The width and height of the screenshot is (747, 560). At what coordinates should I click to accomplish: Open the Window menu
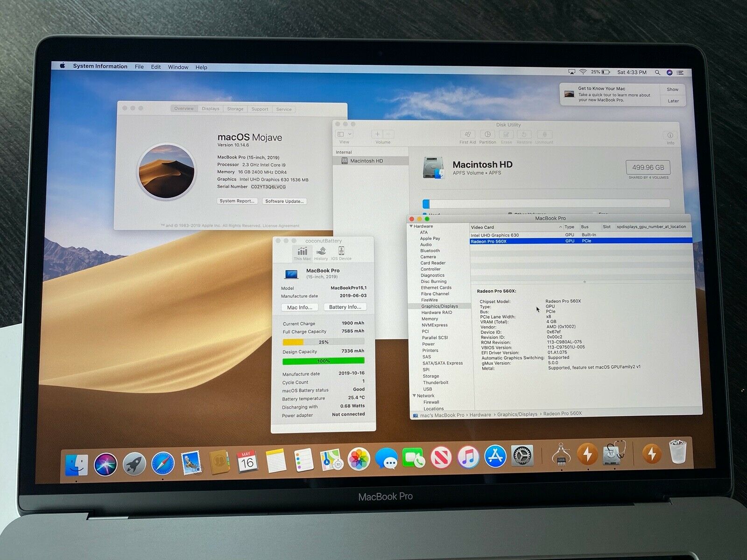click(178, 67)
